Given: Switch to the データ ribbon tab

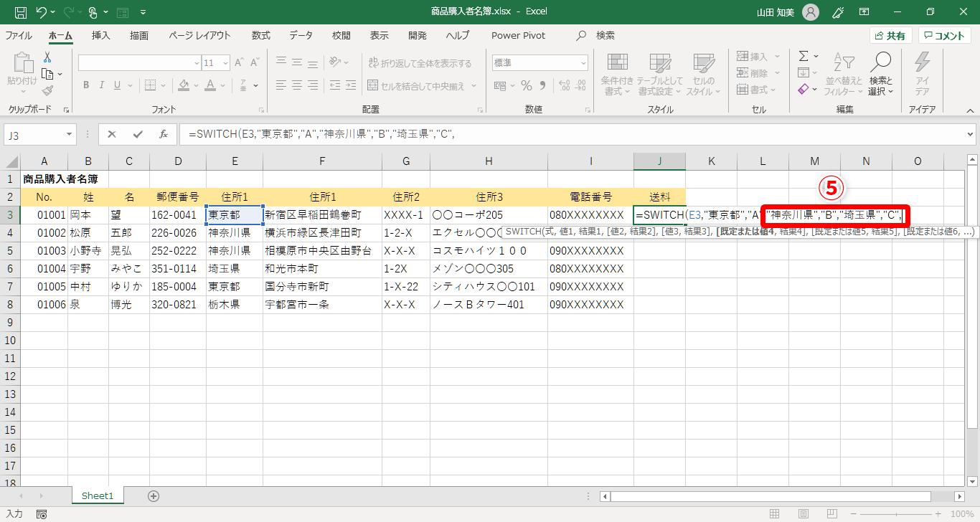Looking at the screenshot, I should (301, 35).
